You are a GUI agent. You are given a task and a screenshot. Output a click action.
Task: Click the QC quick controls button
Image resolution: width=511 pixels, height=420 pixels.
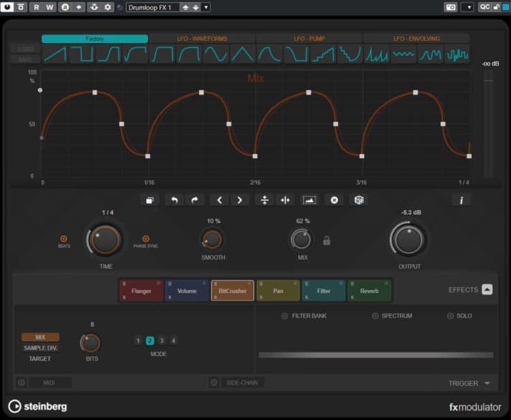click(485, 7)
